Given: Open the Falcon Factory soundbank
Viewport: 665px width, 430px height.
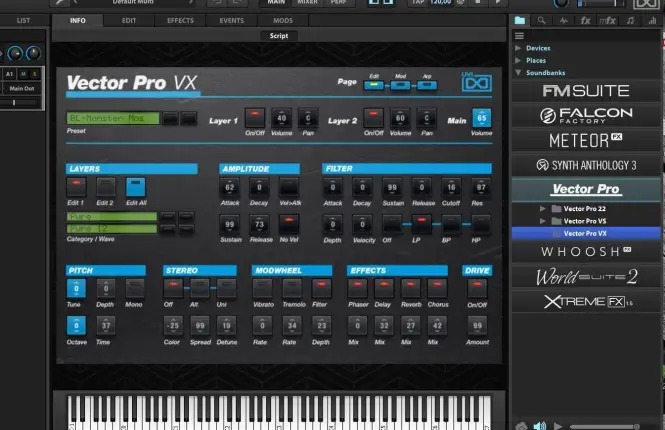Looking at the screenshot, I should click(587, 115).
